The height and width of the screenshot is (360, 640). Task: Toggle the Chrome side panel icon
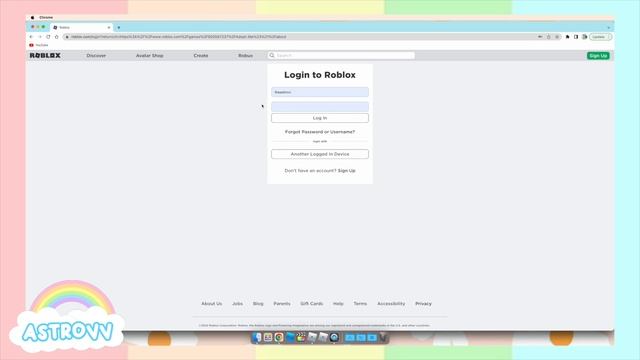[576, 37]
